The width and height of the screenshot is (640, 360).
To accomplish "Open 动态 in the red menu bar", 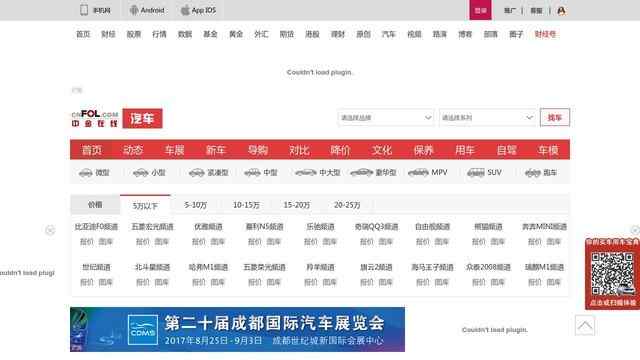I will pyautogui.click(x=133, y=150).
